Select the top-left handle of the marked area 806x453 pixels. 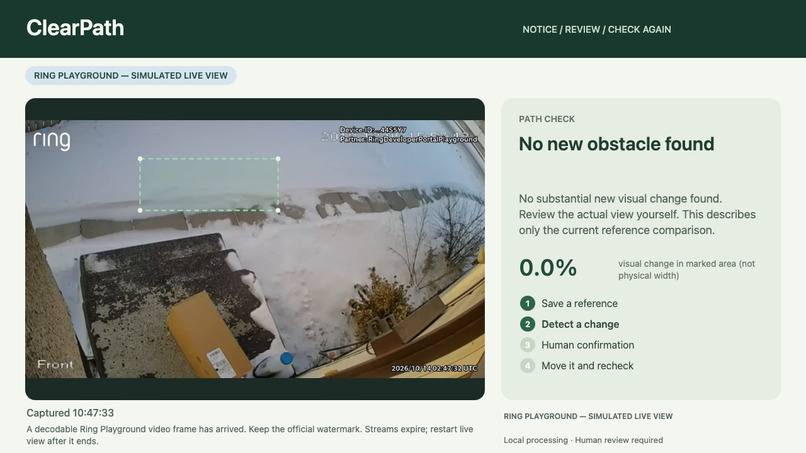pos(140,159)
